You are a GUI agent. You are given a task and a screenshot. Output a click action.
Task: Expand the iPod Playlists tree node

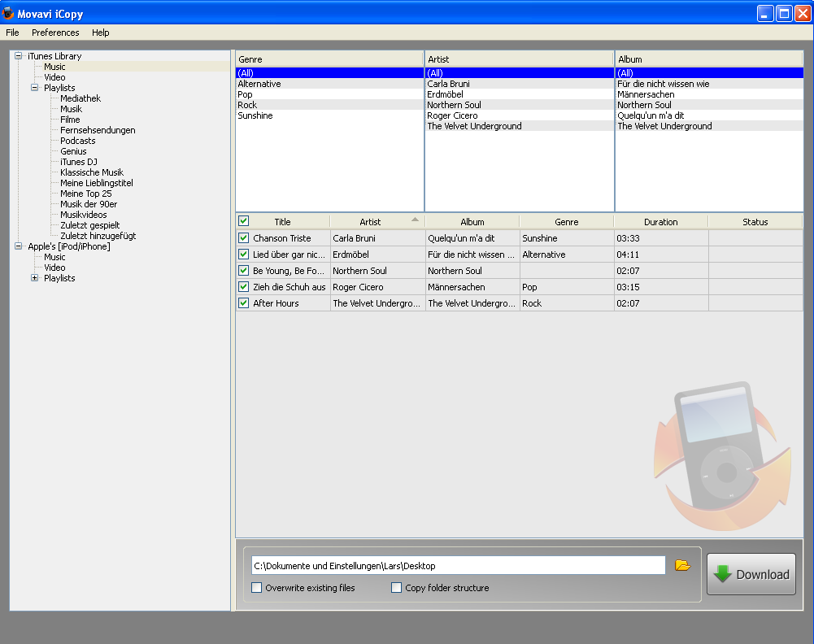[x=35, y=278]
